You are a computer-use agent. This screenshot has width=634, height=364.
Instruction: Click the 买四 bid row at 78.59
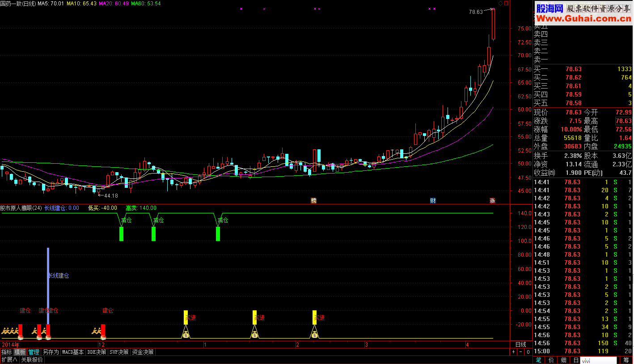583,95
